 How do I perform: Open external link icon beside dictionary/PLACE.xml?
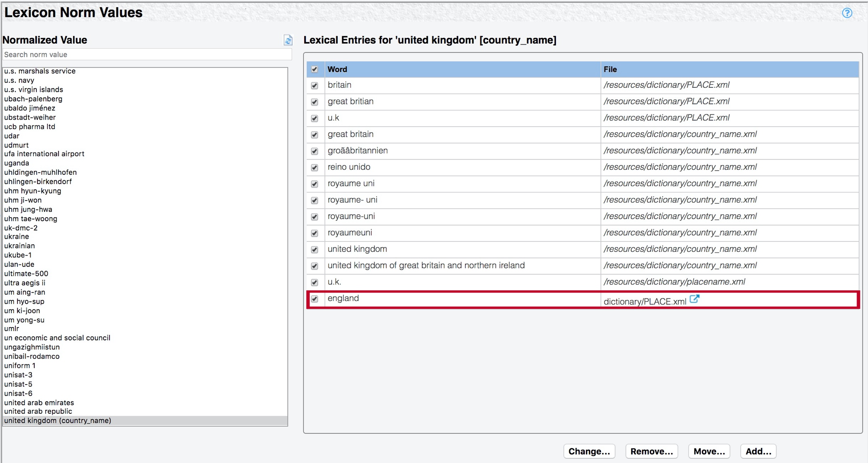pos(694,299)
